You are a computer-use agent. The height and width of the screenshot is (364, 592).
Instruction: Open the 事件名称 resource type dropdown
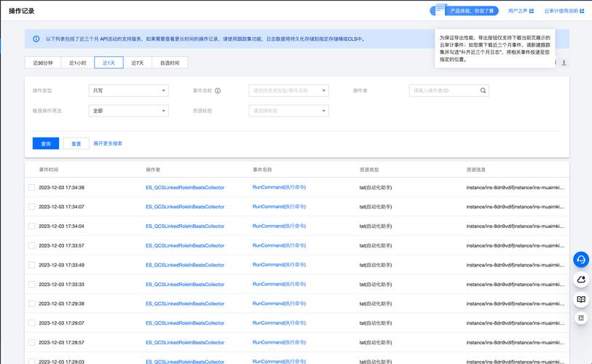coord(289,90)
